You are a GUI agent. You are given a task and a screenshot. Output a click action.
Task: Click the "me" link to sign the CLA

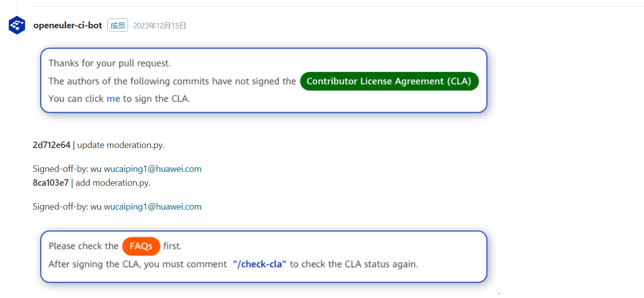[x=113, y=98]
